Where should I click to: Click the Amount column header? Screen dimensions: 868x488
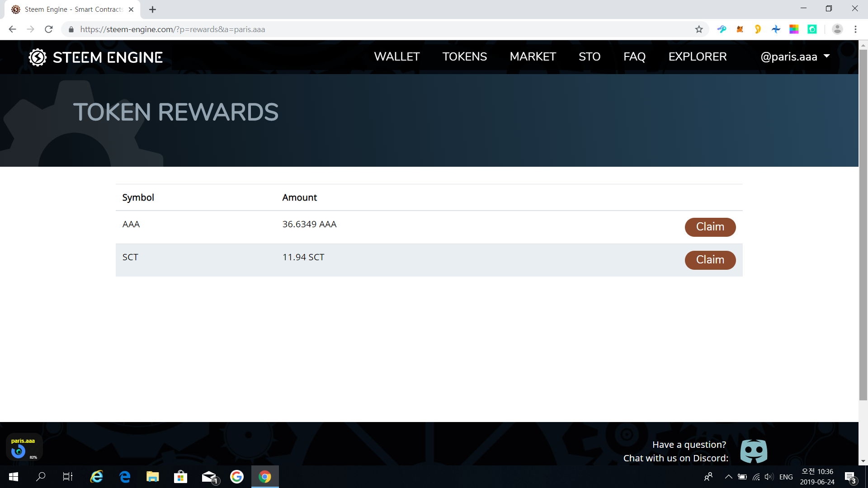(x=299, y=197)
